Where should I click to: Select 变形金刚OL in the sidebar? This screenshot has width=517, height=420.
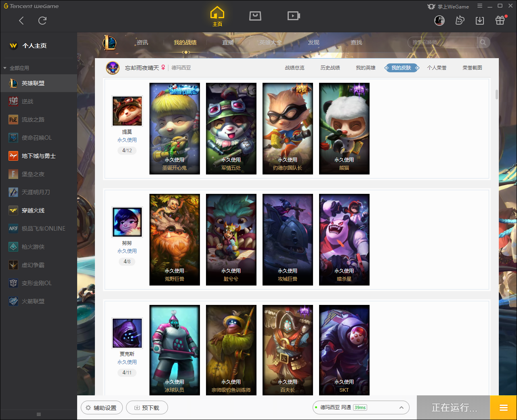(x=38, y=283)
